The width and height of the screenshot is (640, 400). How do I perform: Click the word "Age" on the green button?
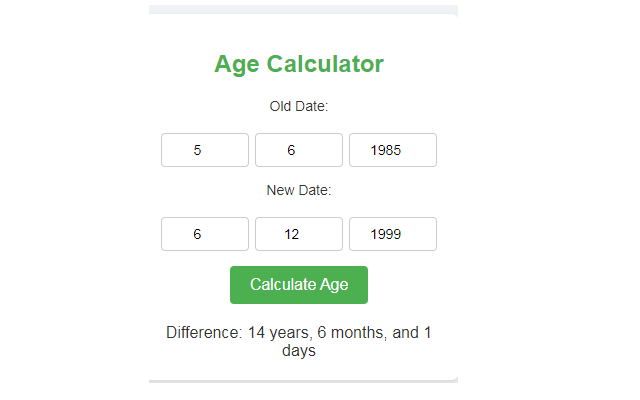tap(334, 285)
